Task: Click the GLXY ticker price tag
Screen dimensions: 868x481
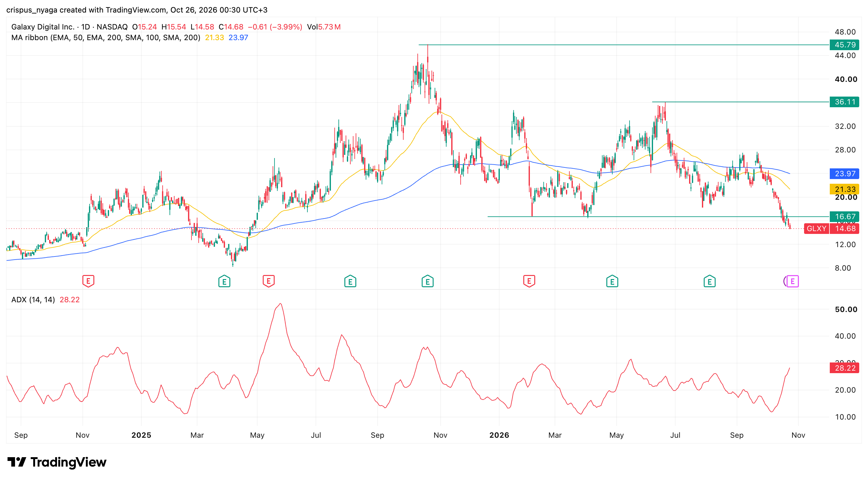Action: click(816, 229)
